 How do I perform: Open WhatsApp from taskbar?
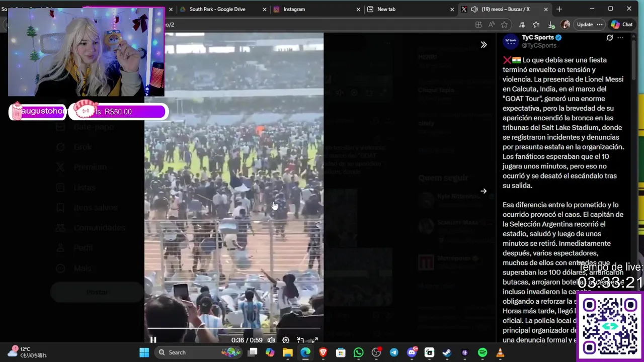tap(358, 352)
